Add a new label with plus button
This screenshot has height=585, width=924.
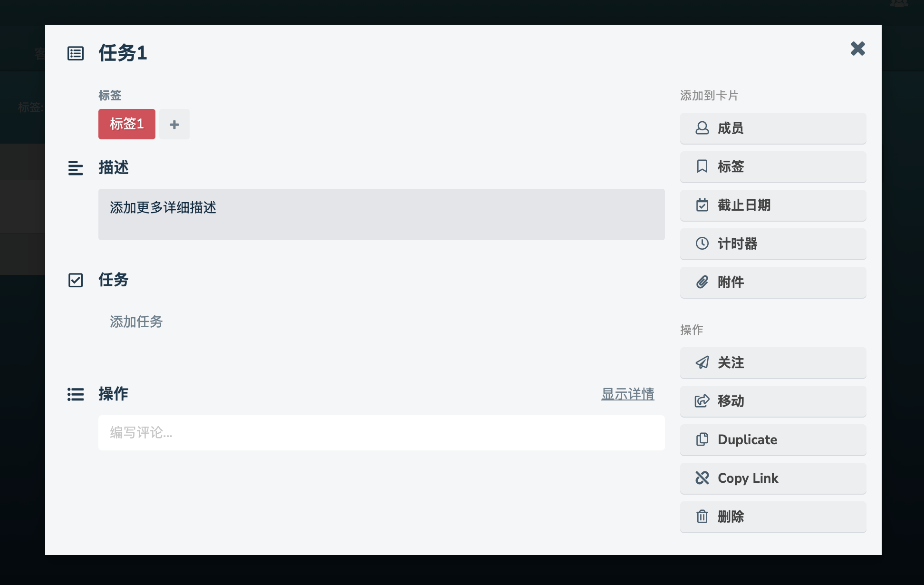pos(174,124)
